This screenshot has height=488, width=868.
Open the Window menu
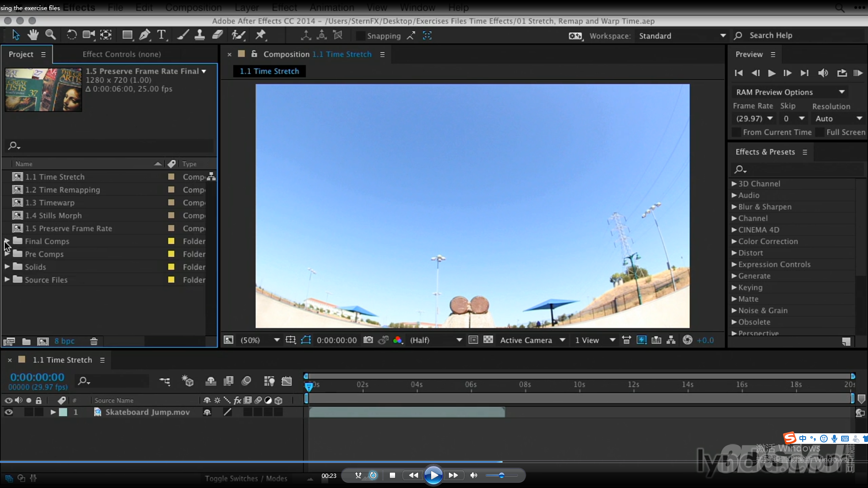[x=417, y=8]
